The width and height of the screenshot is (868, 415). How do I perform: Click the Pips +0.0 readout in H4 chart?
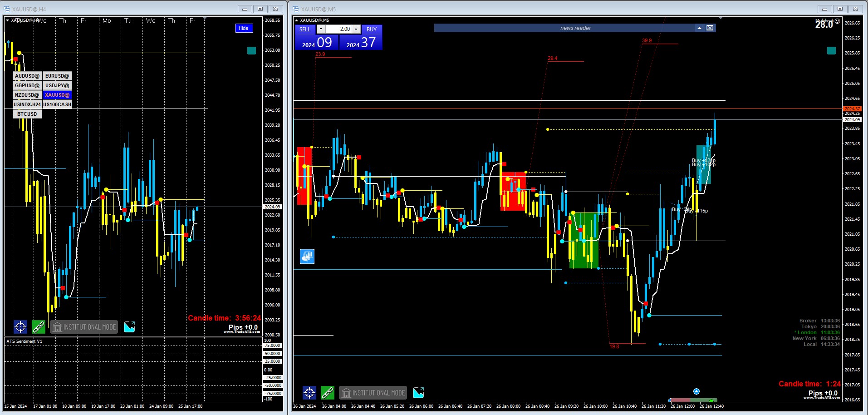point(243,327)
